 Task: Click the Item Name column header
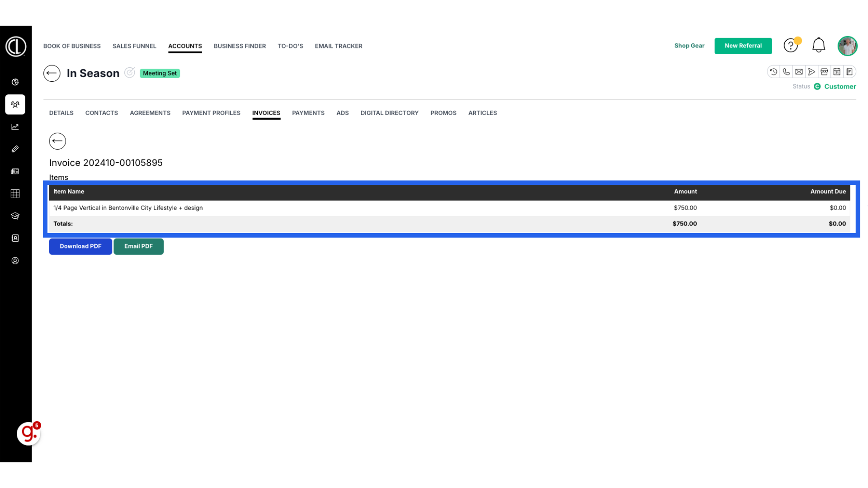tap(69, 192)
